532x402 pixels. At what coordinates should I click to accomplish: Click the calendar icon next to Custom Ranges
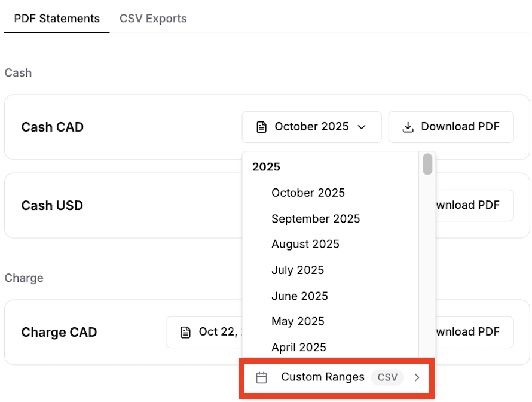[x=261, y=377]
